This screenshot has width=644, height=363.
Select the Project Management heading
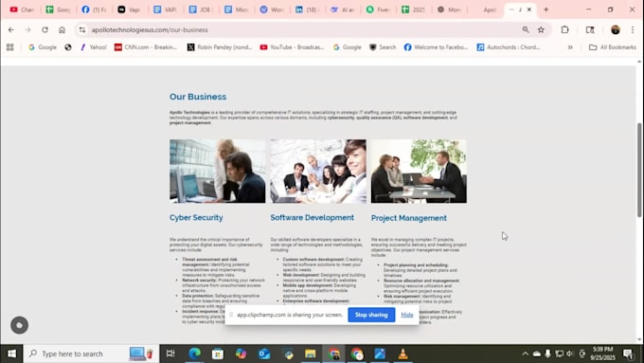click(x=409, y=218)
